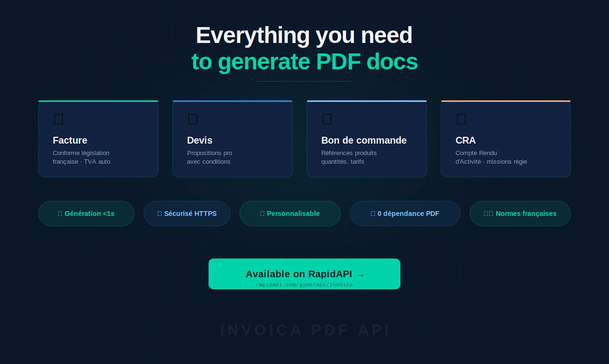Click 'Conforme législation française · TVA auto' description
This screenshot has height=364, width=609.
(81, 157)
